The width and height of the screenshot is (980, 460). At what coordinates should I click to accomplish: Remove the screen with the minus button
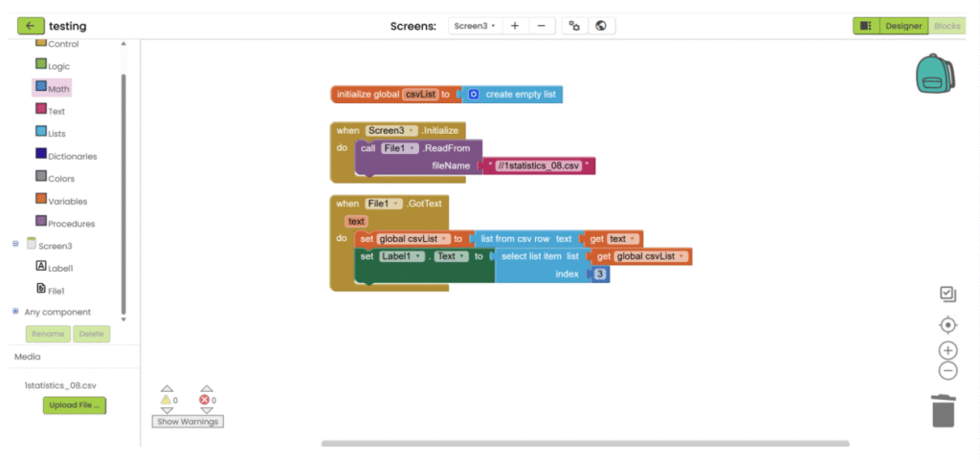click(x=541, y=26)
